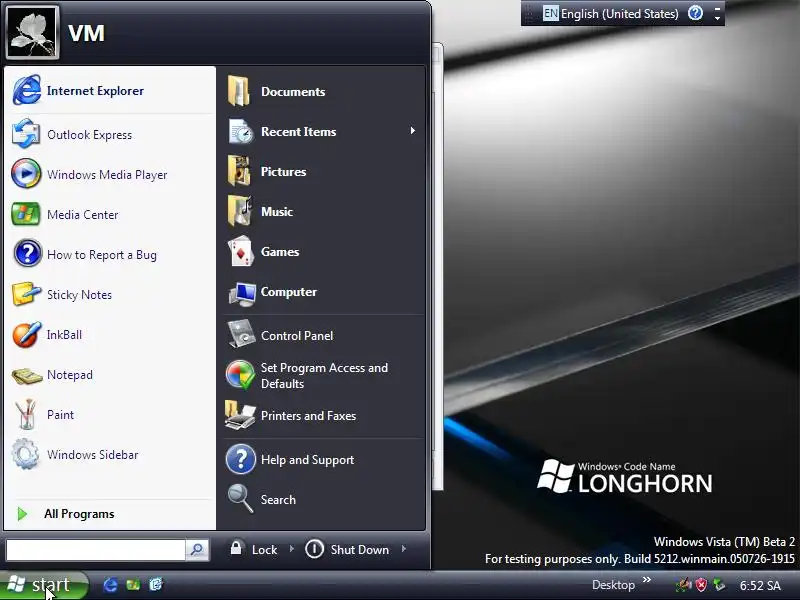
Task: Click the EN input language indicator
Action: click(551, 13)
